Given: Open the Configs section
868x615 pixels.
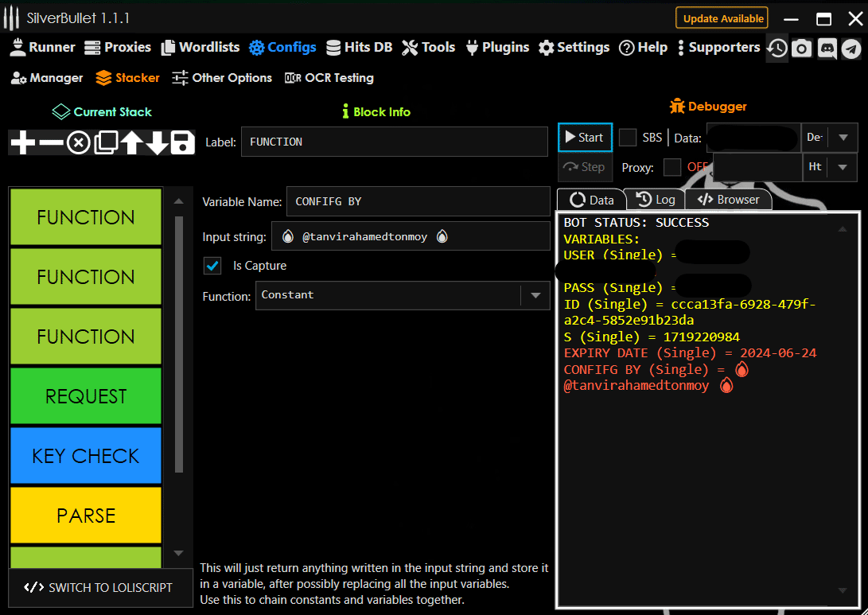Looking at the screenshot, I should (x=282, y=48).
